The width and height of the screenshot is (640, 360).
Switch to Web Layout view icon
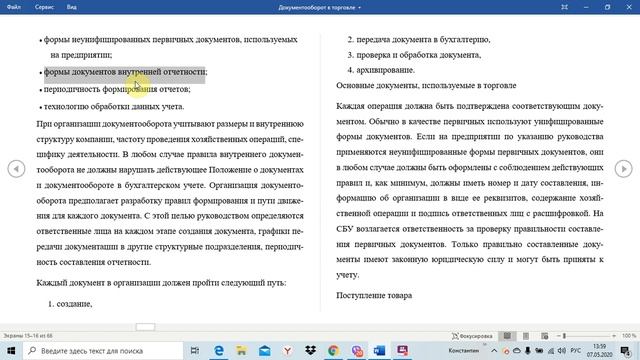[544, 336]
